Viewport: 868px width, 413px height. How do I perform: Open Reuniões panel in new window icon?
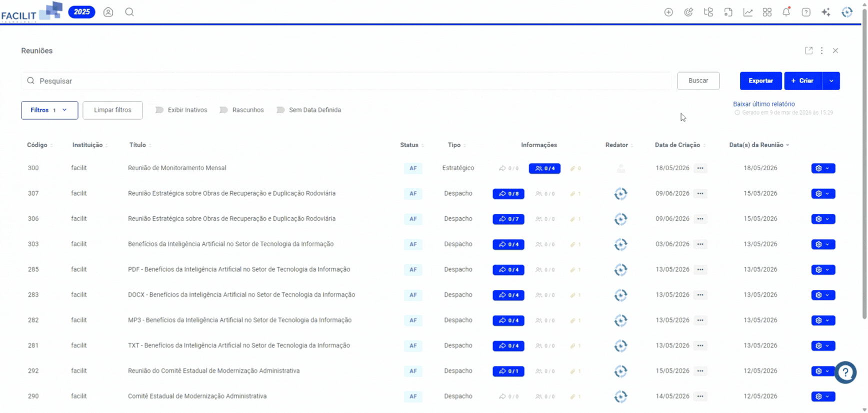click(808, 51)
